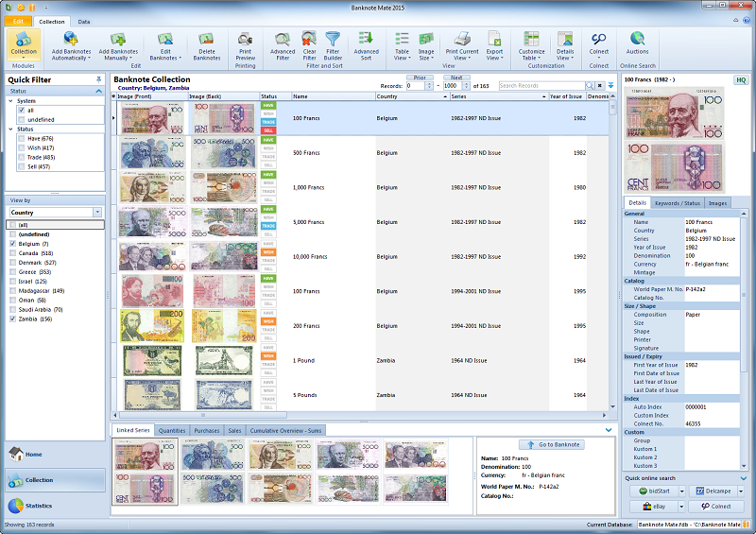
Task: Click the table horizontal scrollbar
Action: point(202,415)
